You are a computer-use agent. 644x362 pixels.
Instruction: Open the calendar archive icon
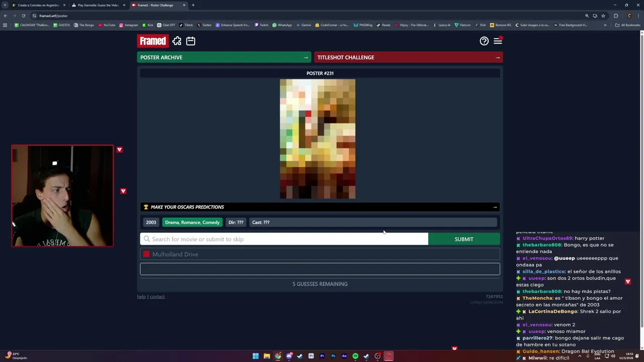coord(191,41)
